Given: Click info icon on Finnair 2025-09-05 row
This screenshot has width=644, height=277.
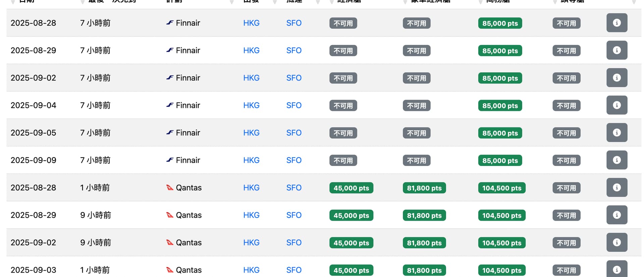Looking at the screenshot, I should click(616, 133).
